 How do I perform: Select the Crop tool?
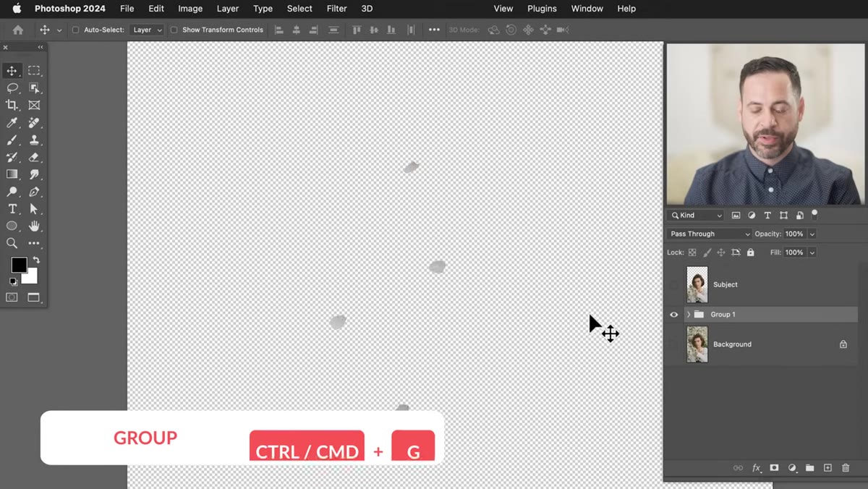(x=12, y=106)
